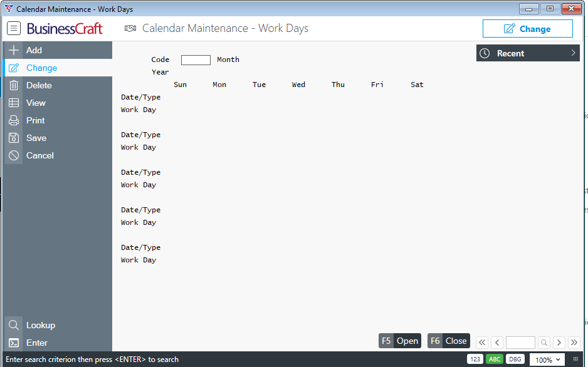Click the Sat column header
Image resolution: width=588 pixels, height=367 pixels.
(417, 85)
